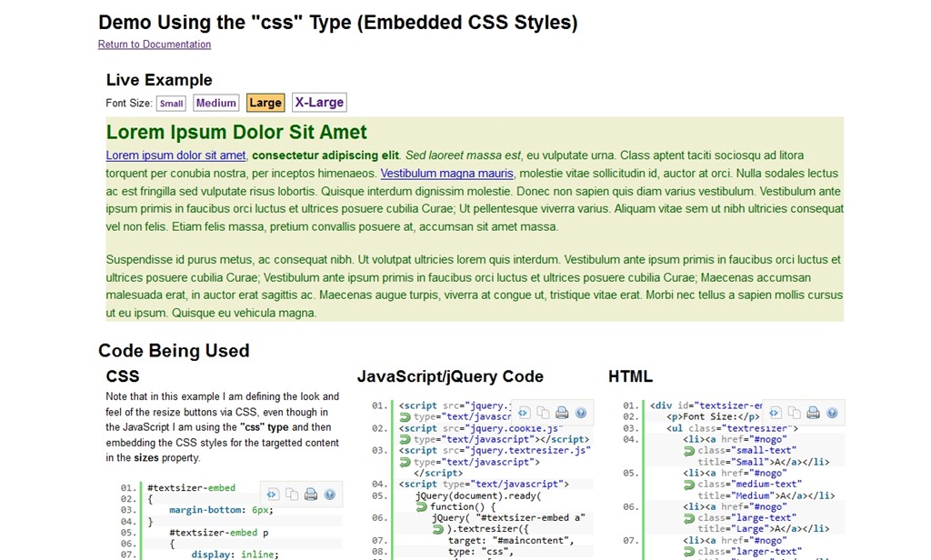Image resolution: width=931 pixels, height=560 pixels.
Task: Click the 'Live Example' heading
Action: coord(159,80)
